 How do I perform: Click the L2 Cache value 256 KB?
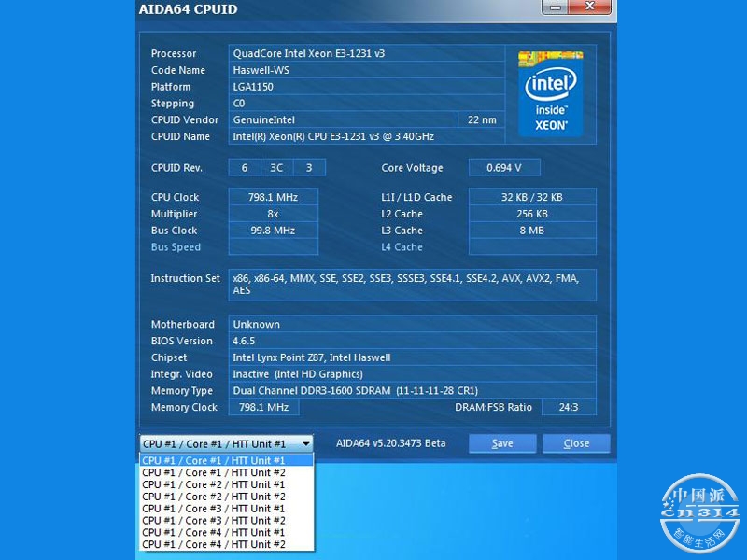pos(532,214)
